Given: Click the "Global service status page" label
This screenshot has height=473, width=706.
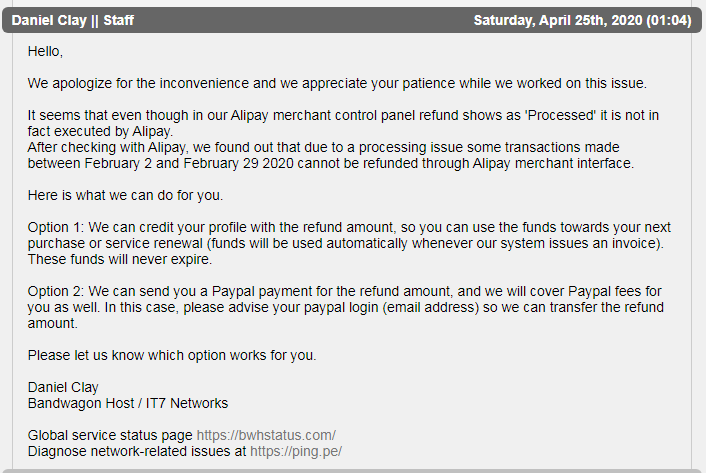Looking at the screenshot, I should (x=110, y=435).
